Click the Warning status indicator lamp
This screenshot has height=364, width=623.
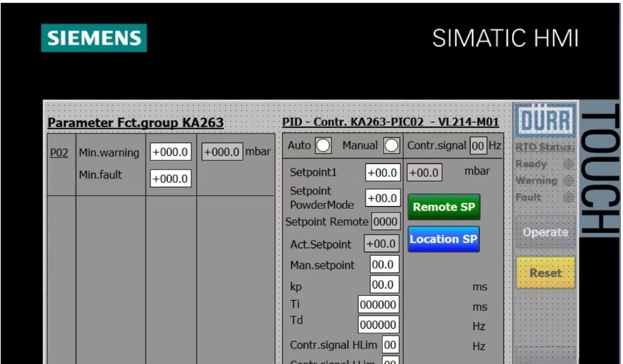(x=569, y=180)
